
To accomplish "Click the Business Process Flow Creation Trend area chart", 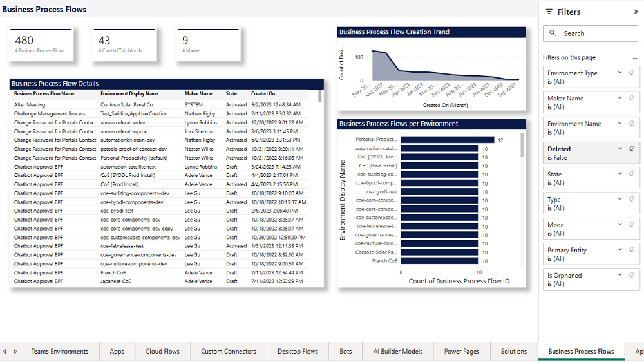I will tap(445, 66).
